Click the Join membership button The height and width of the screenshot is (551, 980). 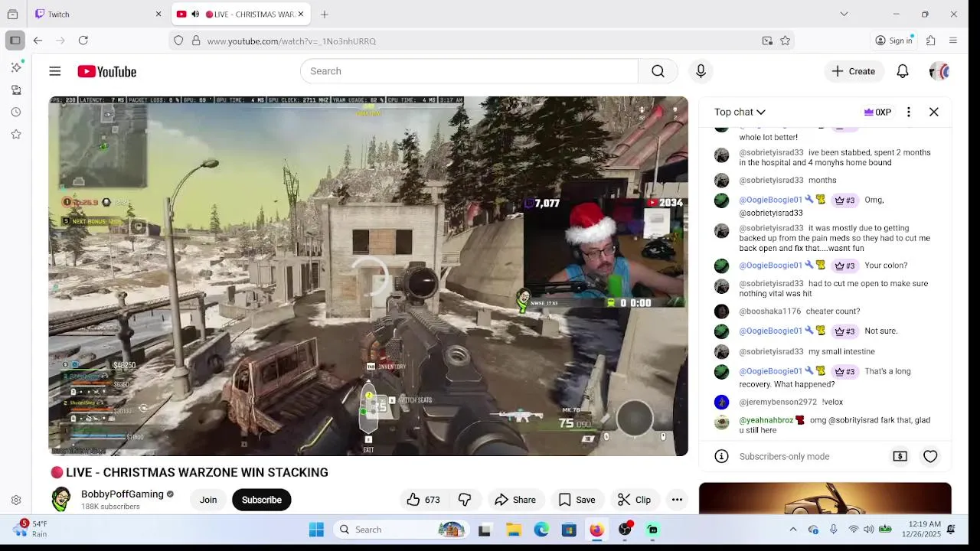pyautogui.click(x=208, y=500)
